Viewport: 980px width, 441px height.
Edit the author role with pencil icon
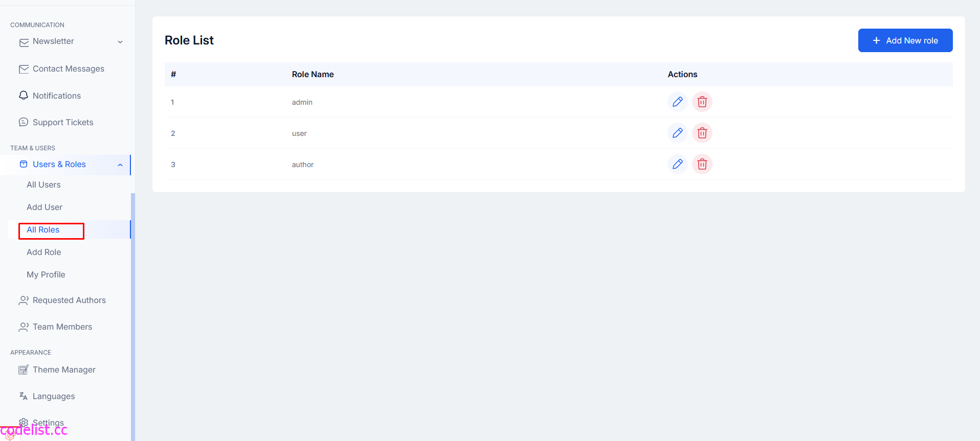coord(678,164)
